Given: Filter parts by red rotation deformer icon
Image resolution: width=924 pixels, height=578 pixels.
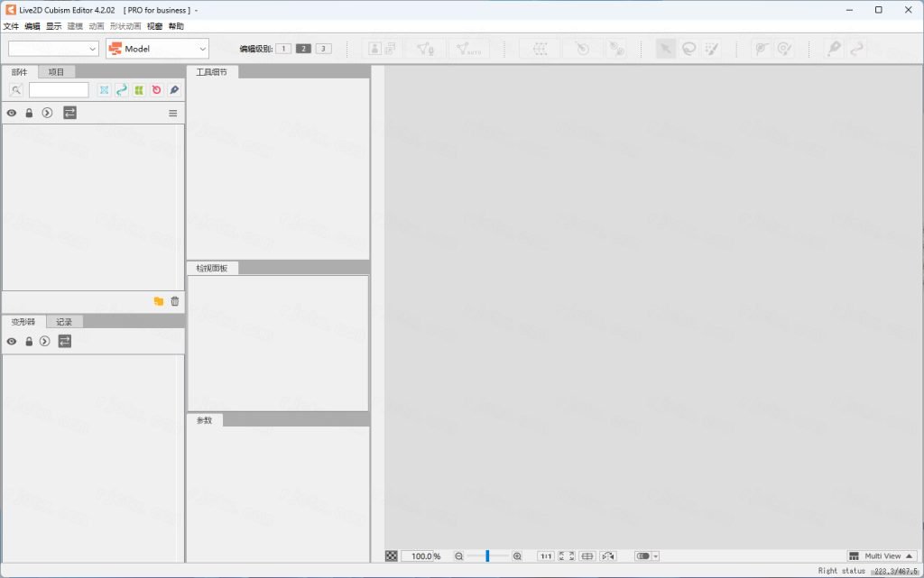Looking at the screenshot, I should pyautogui.click(x=157, y=90).
